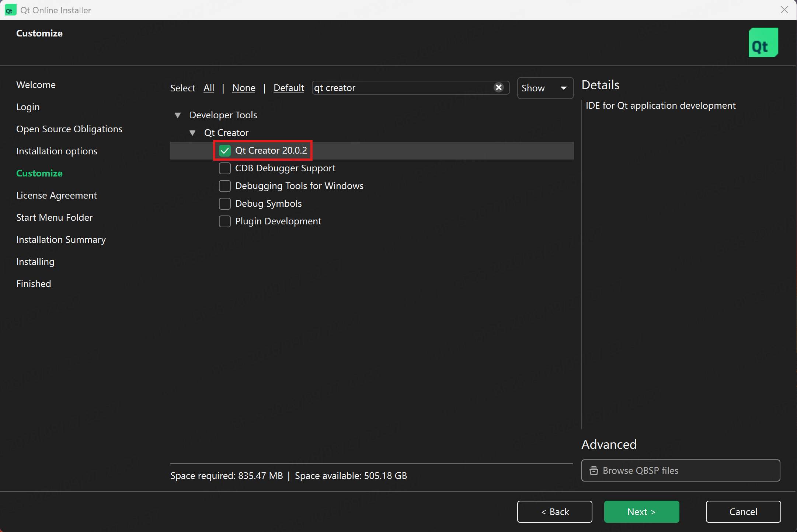
Task: Enable Plugin Development component
Action: point(225,221)
